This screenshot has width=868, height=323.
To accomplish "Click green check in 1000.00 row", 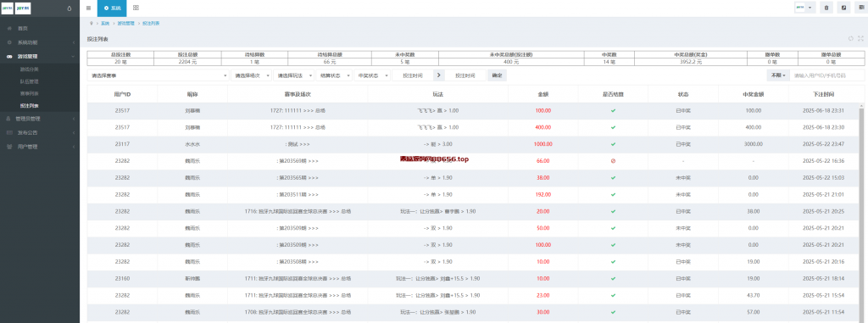I will (613, 144).
